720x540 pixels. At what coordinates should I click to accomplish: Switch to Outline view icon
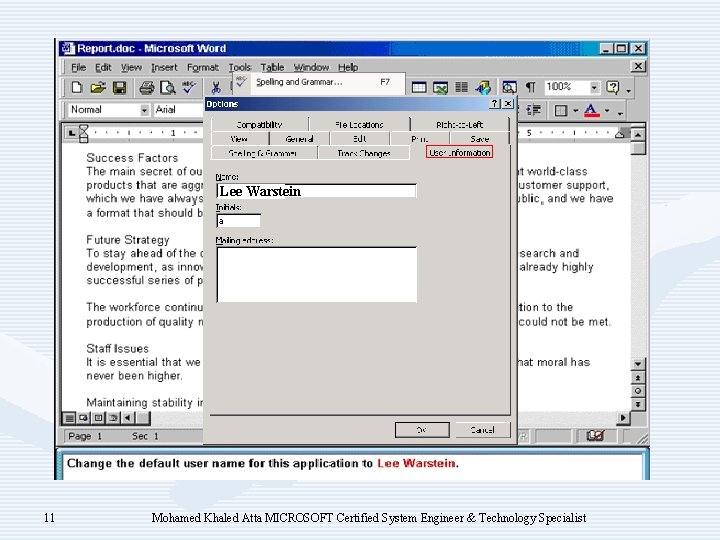click(113, 418)
